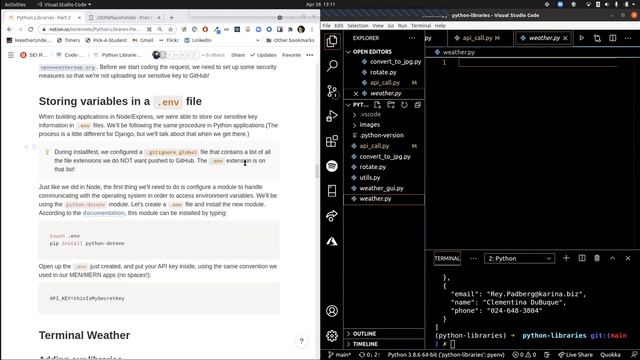Close the terminal panel
640x360 pixels.
[x=628, y=258]
